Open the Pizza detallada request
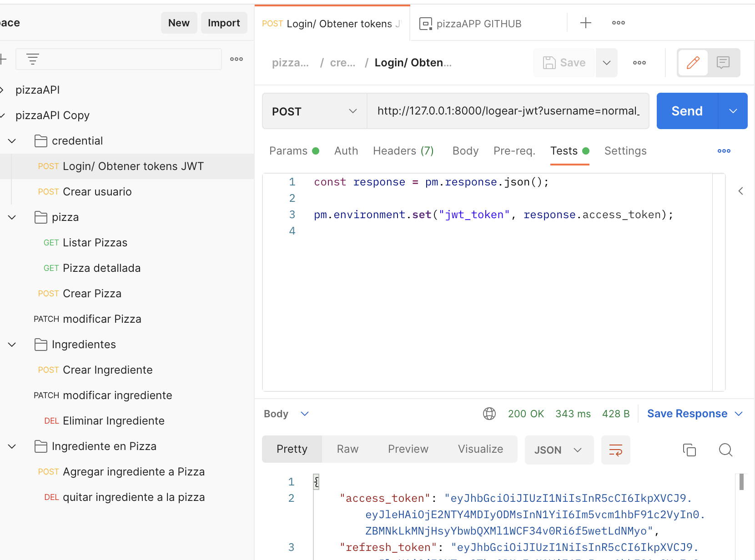Screen dimensions: 755x560 point(102,268)
